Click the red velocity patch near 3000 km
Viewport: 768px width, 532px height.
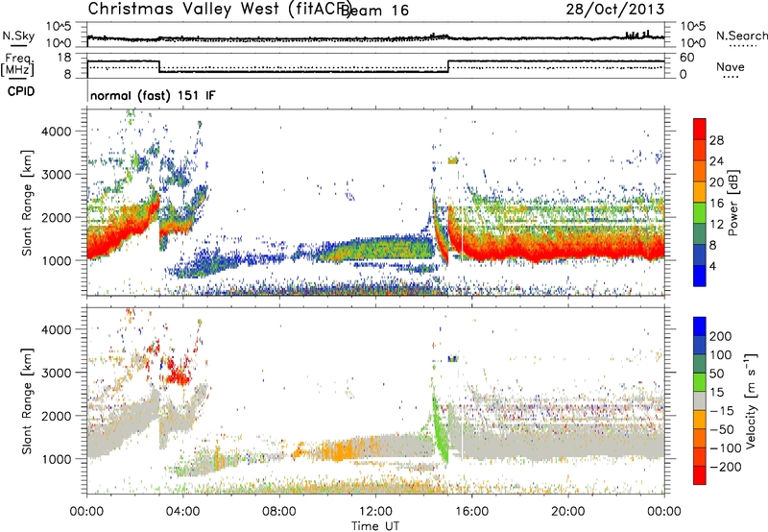tap(178, 375)
